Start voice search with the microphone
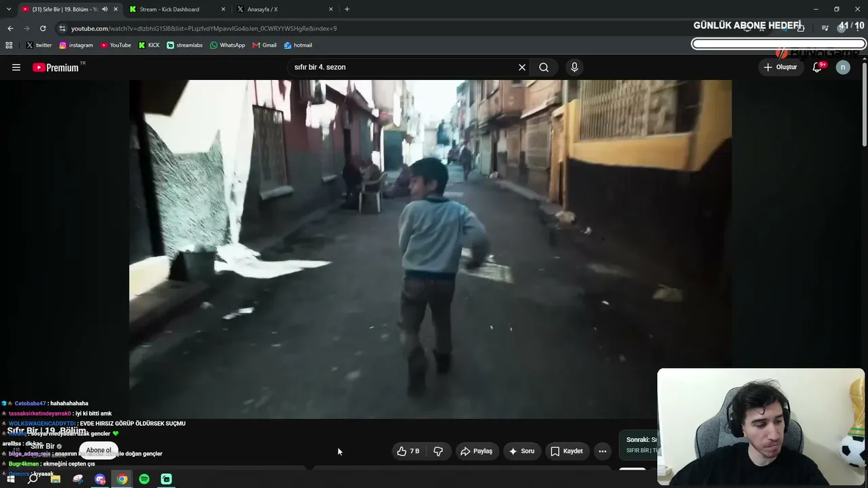This screenshot has height=488, width=868. point(574,67)
